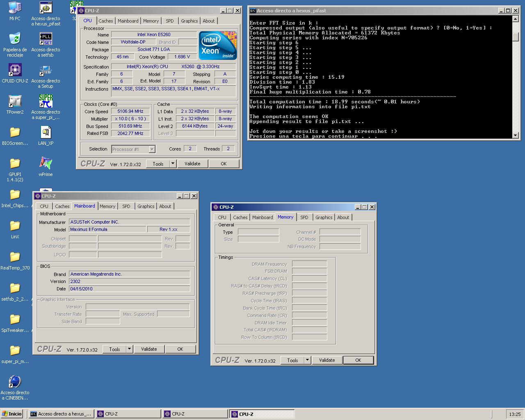
Task: Open Caches tab in CPU window
Action: click(105, 21)
